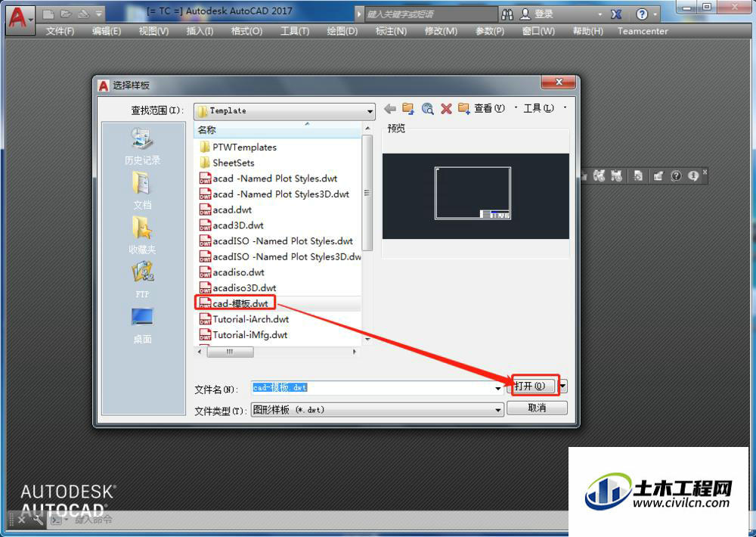Click the Create New Folder icon

[x=464, y=109]
